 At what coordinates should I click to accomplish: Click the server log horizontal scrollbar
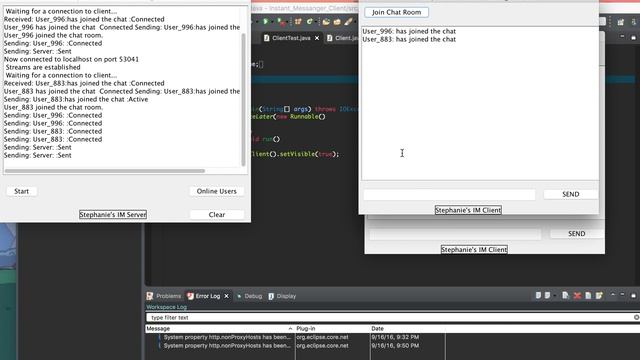pyautogui.click(x=104, y=171)
